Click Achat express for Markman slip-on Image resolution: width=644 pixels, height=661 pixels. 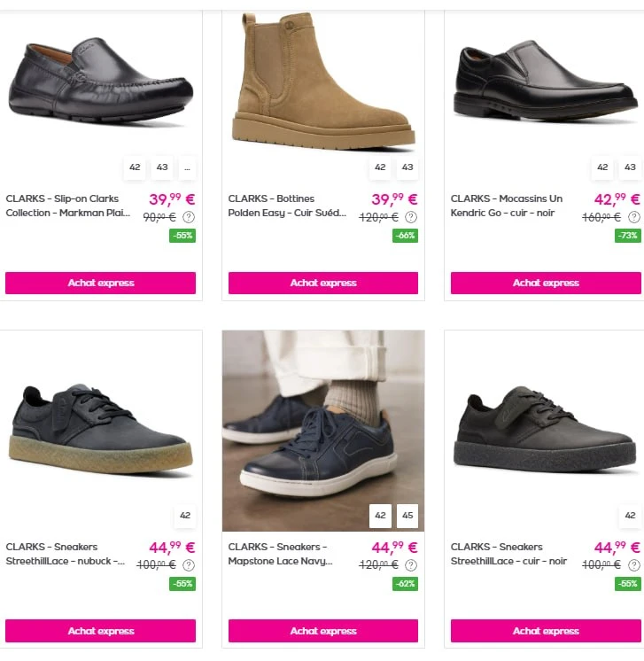click(x=101, y=283)
